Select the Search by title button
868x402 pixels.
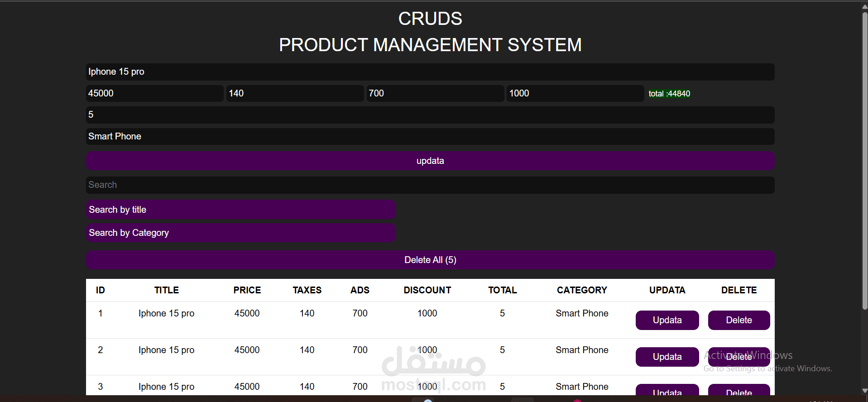point(240,210)
